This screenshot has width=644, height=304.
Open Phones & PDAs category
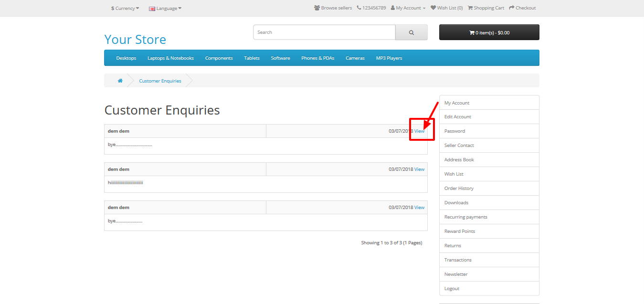317,58
